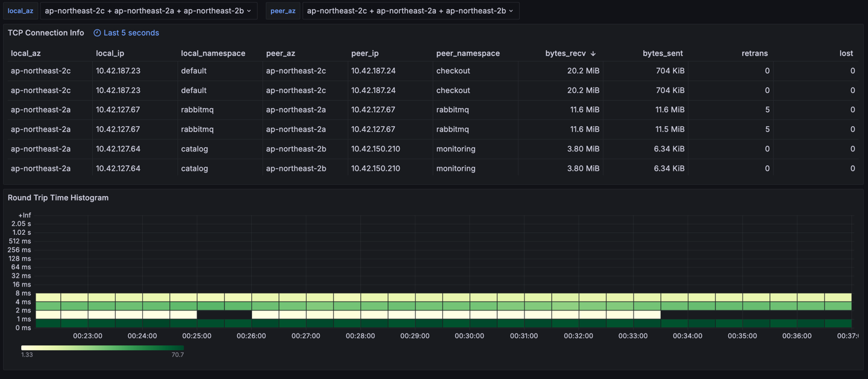Open the TCP Connection Info panel title
The width and height of the screenshot is (868, 379).
[46, 33]
